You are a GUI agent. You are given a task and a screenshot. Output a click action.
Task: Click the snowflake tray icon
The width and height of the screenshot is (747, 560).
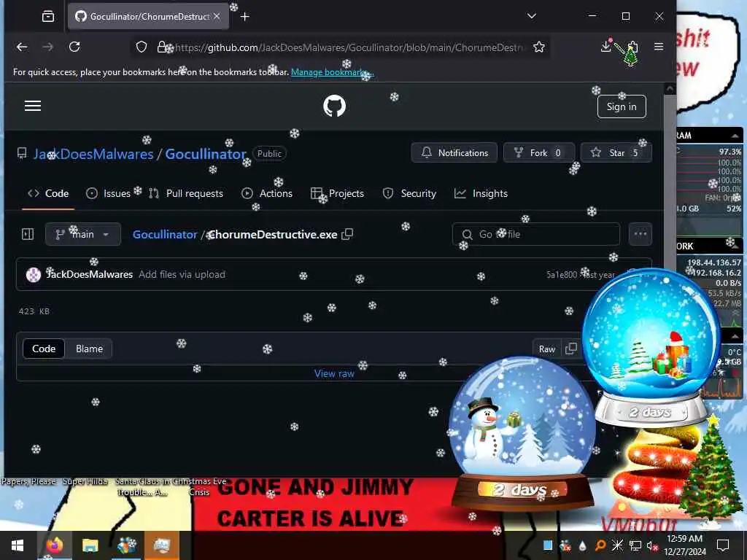click(x=617, y=545)
